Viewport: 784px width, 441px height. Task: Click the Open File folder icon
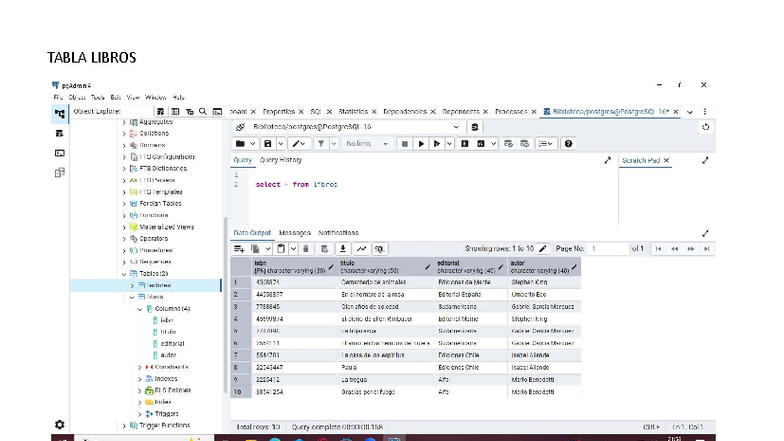(240, 144)
